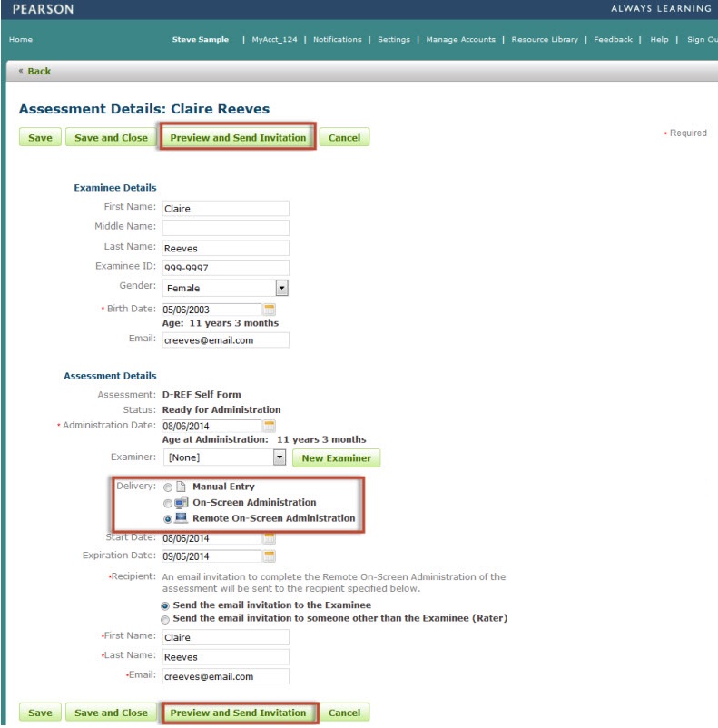This screenshot has width=718, height=728.
Task: Click the Pearson logo
Action: tap(44, 9)
